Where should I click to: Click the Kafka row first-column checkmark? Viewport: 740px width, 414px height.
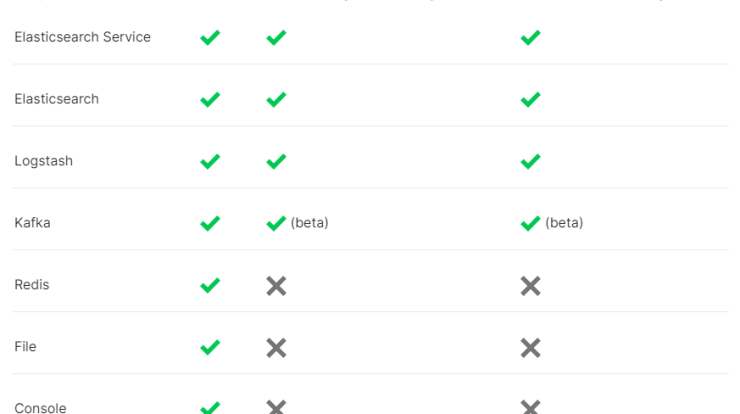210,223
